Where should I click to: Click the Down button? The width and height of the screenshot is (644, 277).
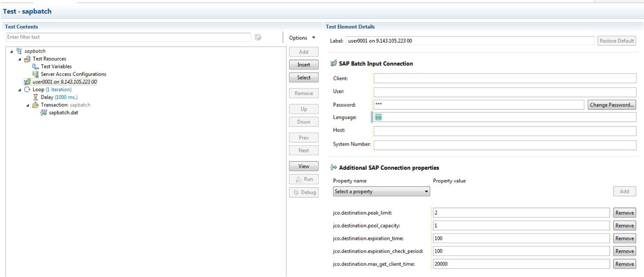304,122
